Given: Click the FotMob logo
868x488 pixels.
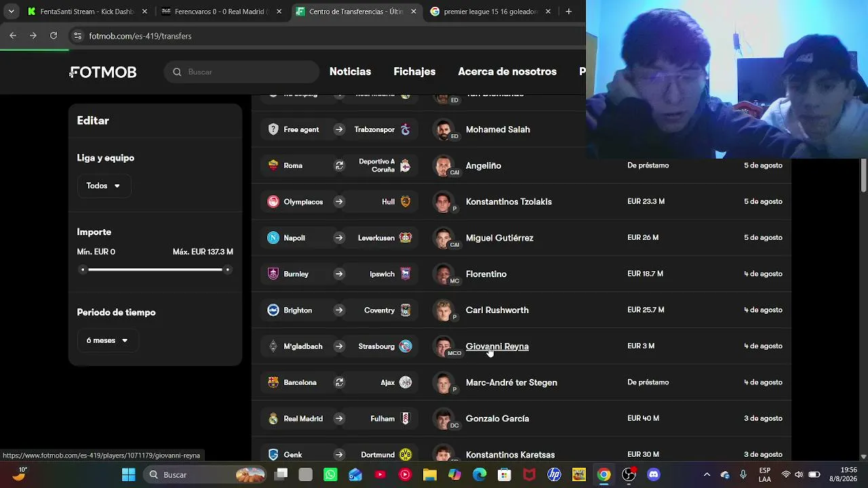Looking at the screenshot, I should [x=103, y=72].
